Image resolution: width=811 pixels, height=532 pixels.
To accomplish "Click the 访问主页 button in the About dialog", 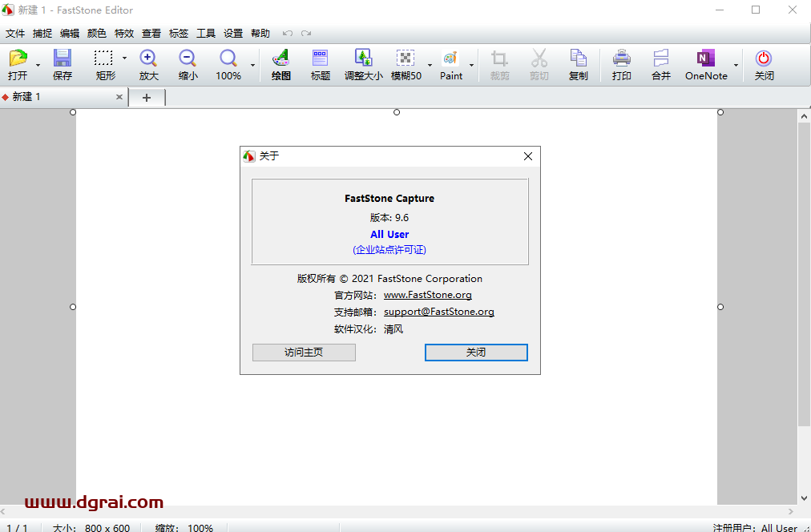I will (x=304, y=352).
